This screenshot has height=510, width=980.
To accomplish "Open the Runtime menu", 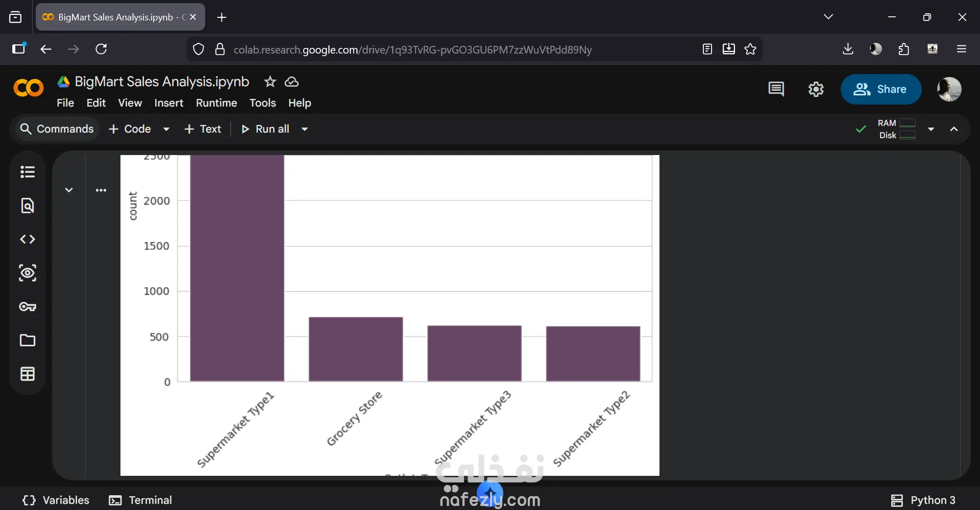I will (216, 103).
